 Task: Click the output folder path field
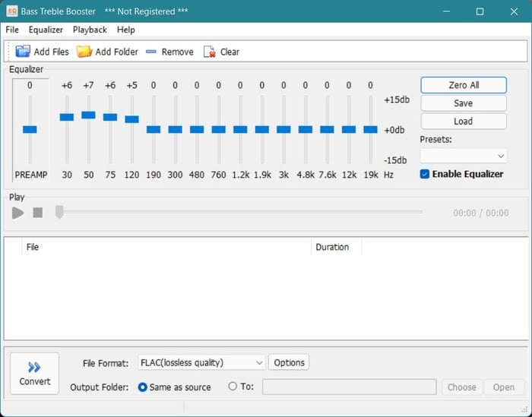(349, 387)
